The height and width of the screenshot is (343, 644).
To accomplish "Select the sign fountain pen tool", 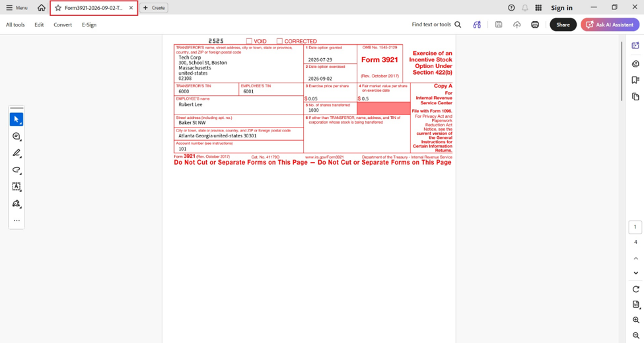I will point(17,204).
